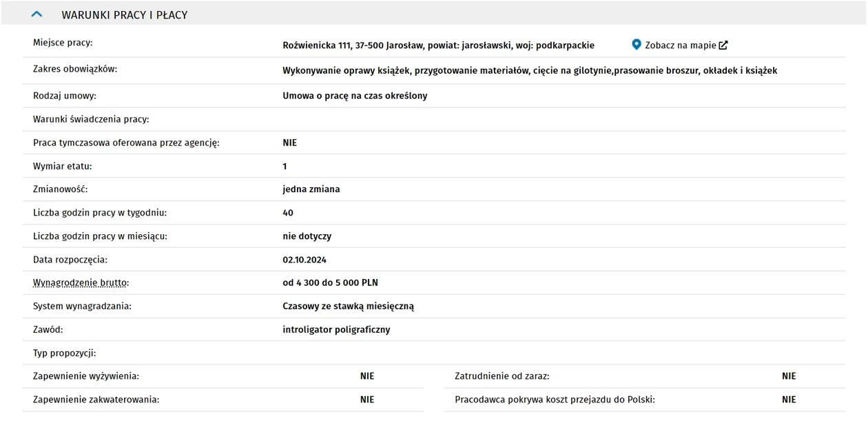Click the Rodzaj umowy label
This screenshot has height=425, width=868.
tap(65, 96)
